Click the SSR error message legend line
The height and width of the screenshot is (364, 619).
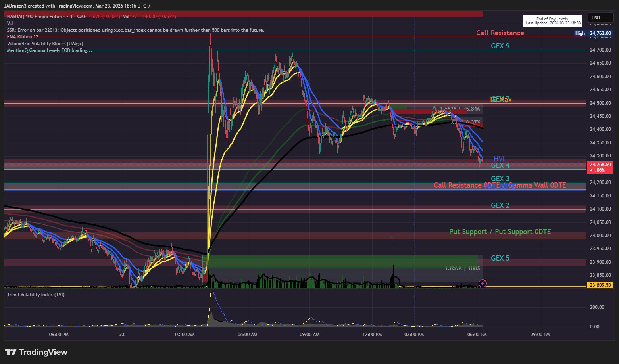136,30
